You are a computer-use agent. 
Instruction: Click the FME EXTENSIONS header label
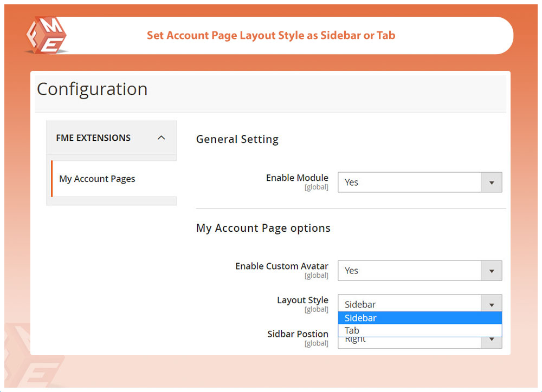click(x=93, y=138)
